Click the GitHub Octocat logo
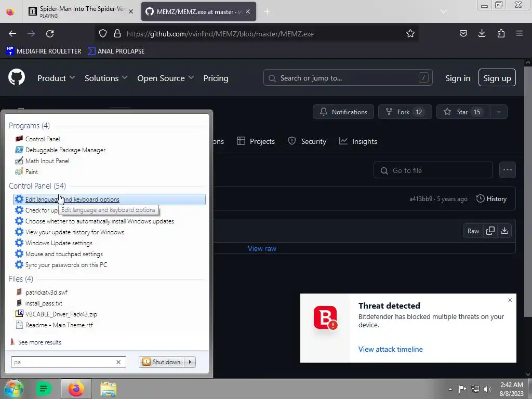The width and height of the screenshot is (532, 399). click(17, 77)
